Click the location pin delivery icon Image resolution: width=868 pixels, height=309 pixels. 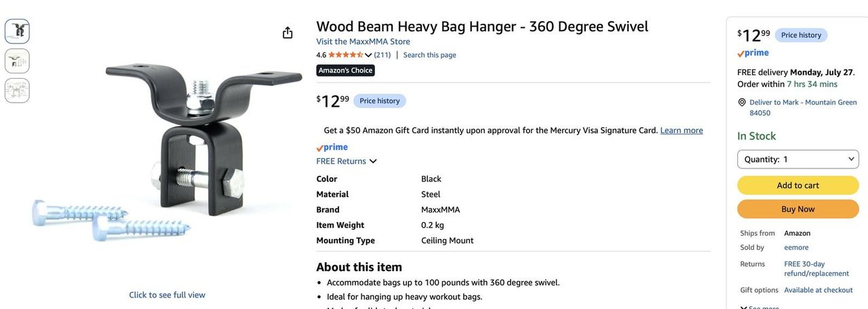[742, 103]
